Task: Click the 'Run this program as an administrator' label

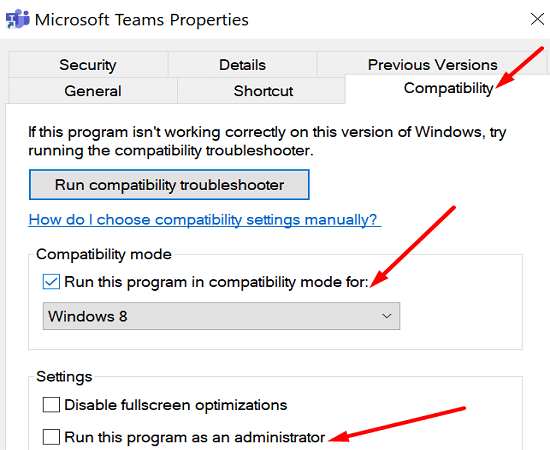Action: [x=195, y=437]
